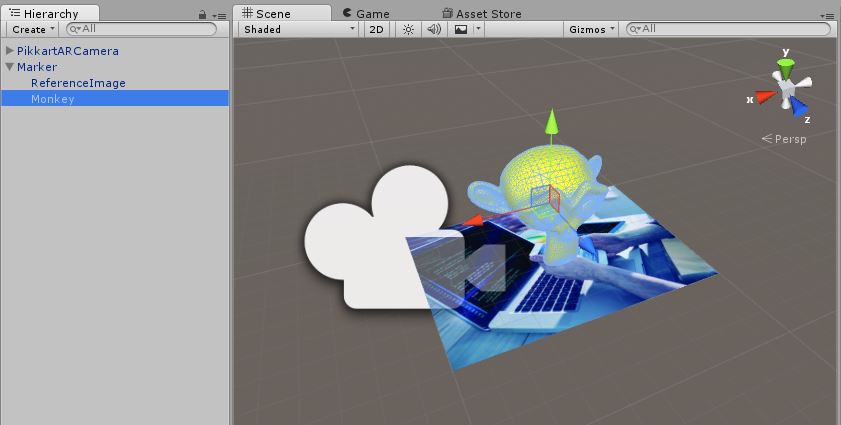Open the Create dropdown in Hierarchy
Viewport: 841px width, 425px height.
pos(33,30)
